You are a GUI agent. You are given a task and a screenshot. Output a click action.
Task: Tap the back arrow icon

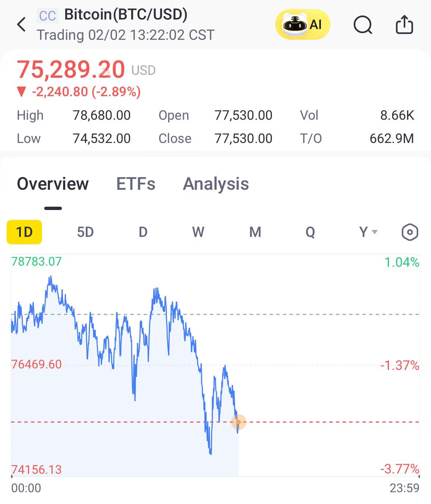pos(22,25)
